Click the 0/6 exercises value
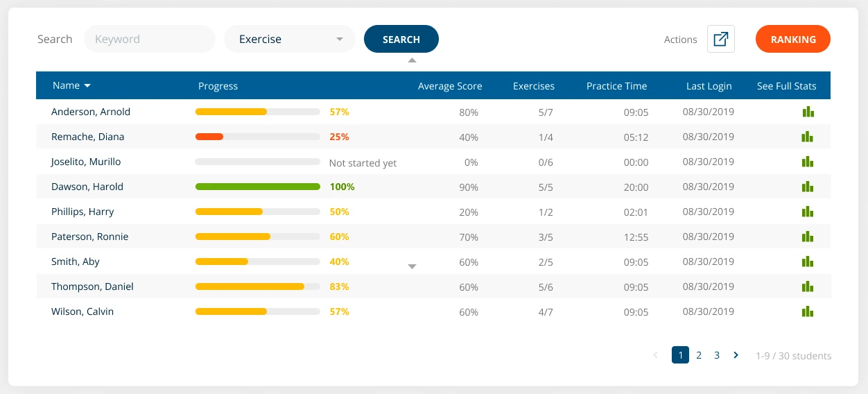Viewport: 868px width, 394px height. [546, 162]
